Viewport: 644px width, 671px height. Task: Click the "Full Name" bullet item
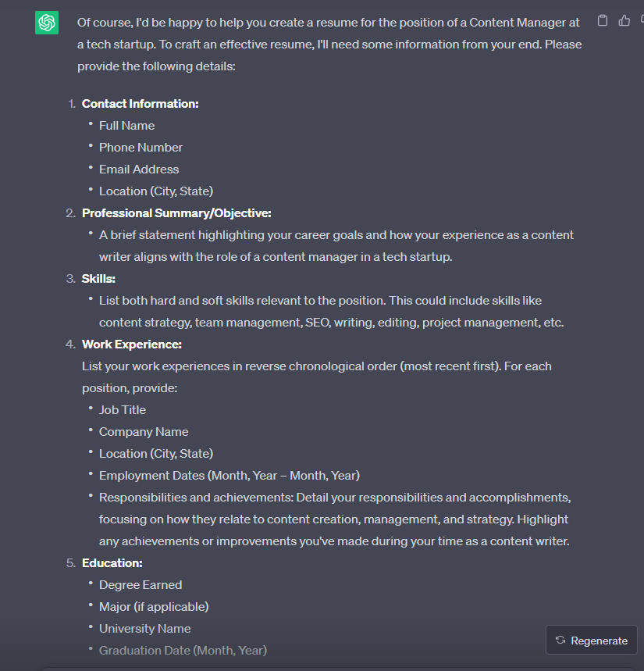(126, 125)
